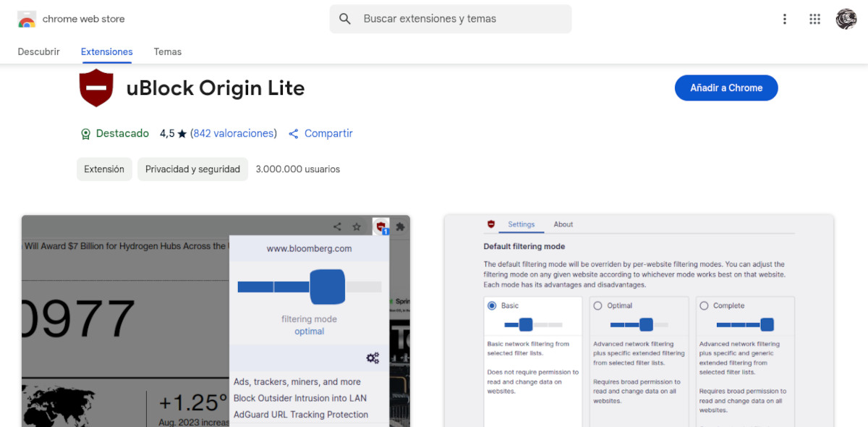Click the rating star icon
Viewport: 868px width, 427px height.
(x=182, y=134)
